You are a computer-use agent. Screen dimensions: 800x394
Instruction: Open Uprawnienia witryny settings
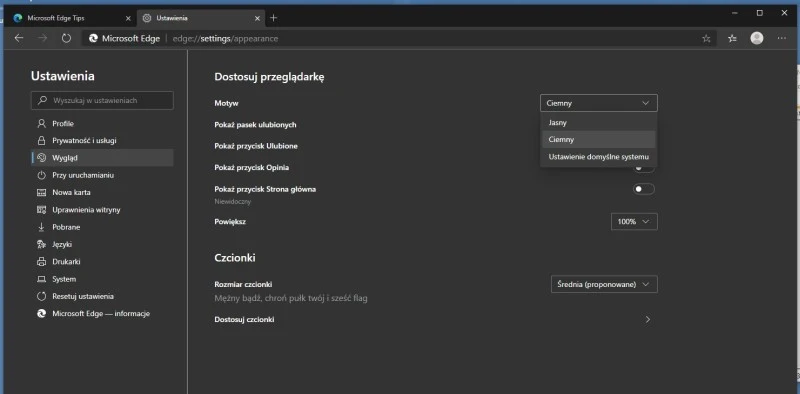(x=102, y=210)
